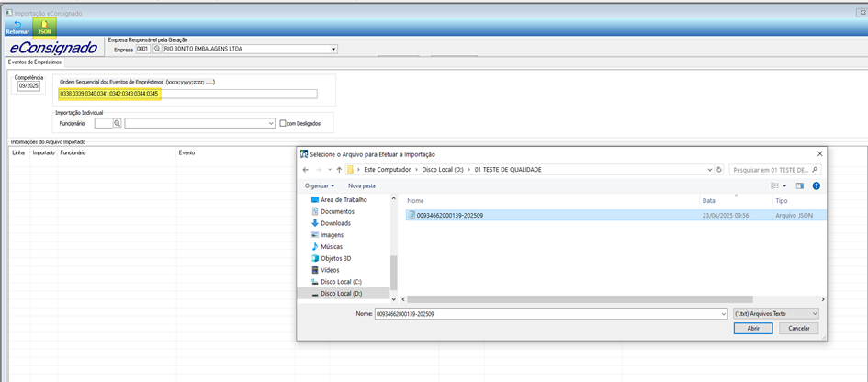Refresh the file dialog folder view
The height and width of the screenshot is (382, 868).
[719, 170]
